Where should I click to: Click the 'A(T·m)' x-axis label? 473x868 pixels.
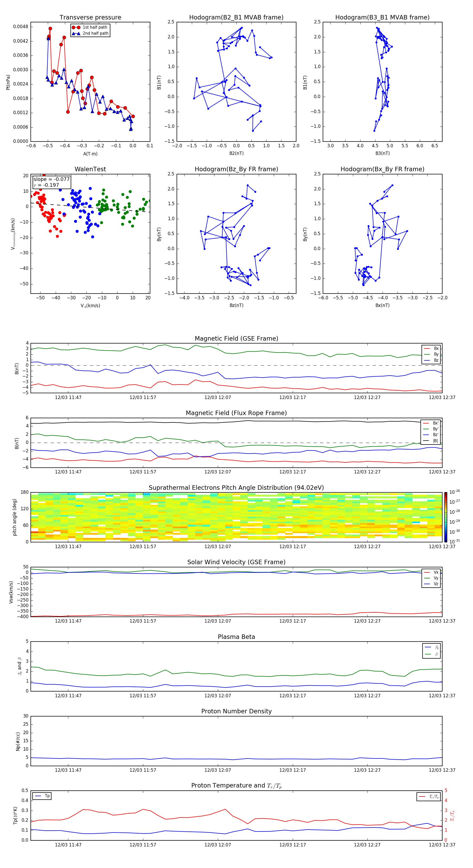point(90,154)
